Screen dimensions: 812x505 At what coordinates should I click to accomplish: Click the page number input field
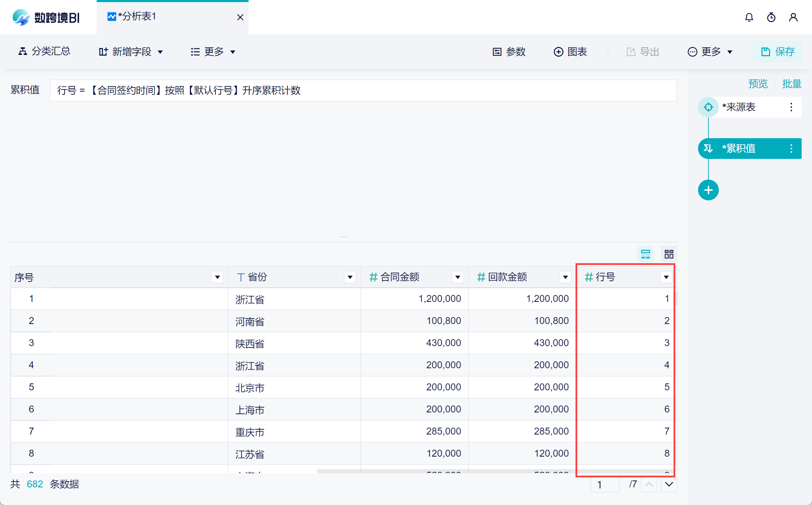(605, 484)
